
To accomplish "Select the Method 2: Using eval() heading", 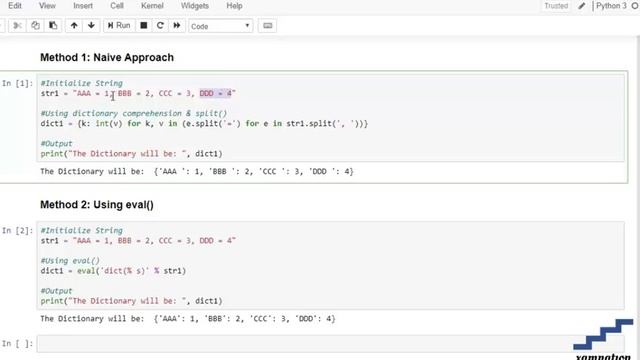I will pos(97,205).
